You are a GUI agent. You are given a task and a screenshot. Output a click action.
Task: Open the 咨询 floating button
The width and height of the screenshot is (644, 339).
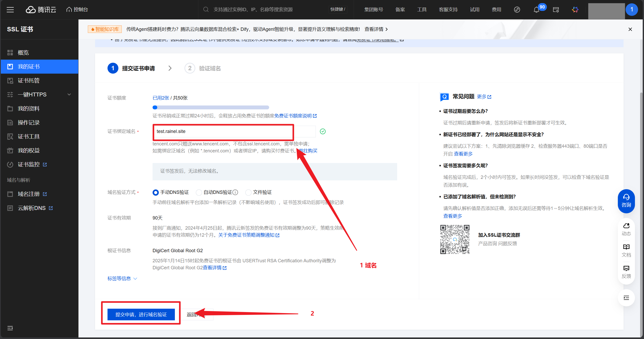coord(626,201)
